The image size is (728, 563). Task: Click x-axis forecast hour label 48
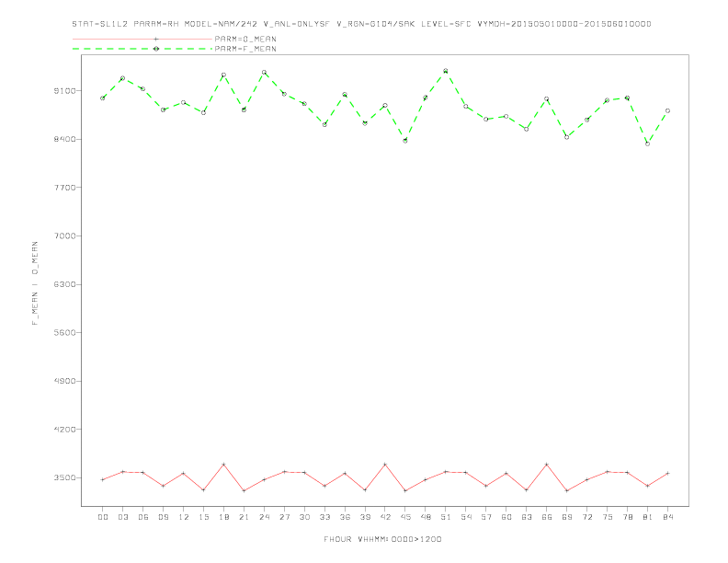pyautogui.click(x=426, y=517)
